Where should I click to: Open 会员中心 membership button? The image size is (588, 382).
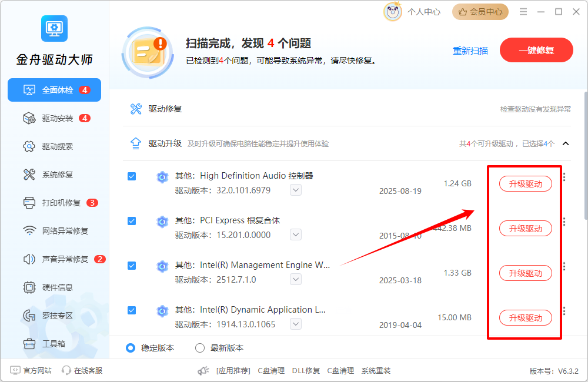point(480,12)
